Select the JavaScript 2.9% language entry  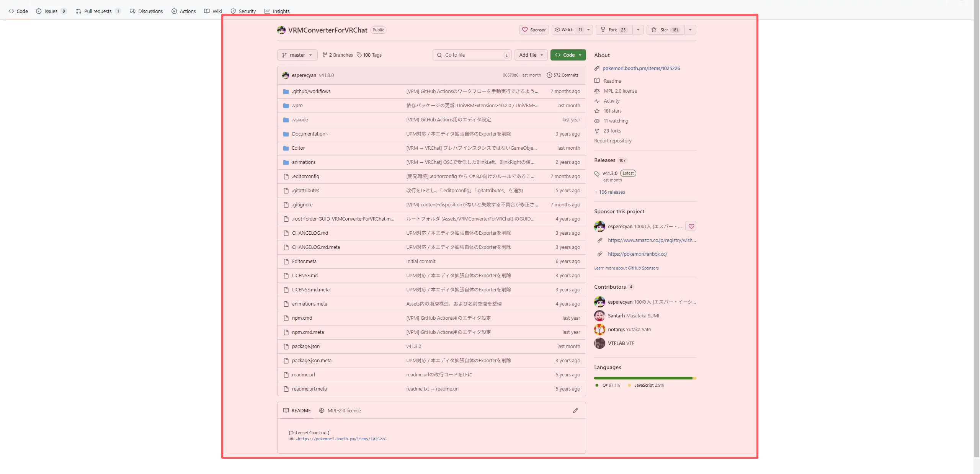point(646,386)
